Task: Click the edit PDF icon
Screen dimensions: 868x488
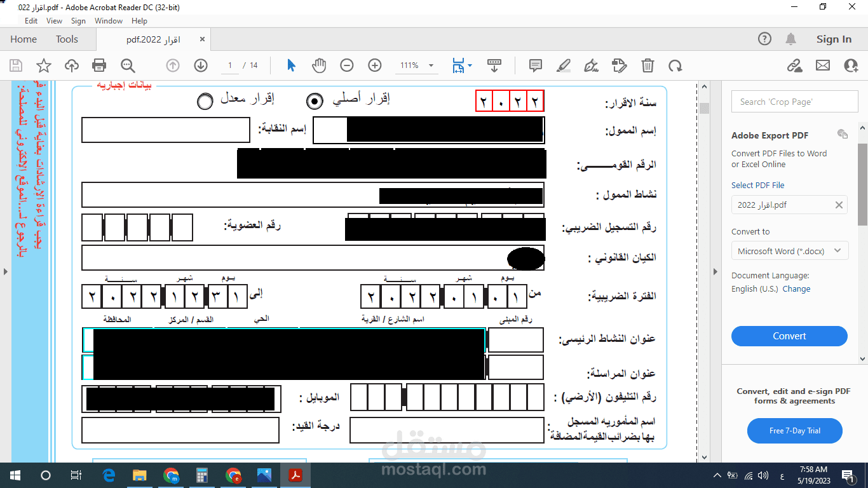Action: (619, 65)
